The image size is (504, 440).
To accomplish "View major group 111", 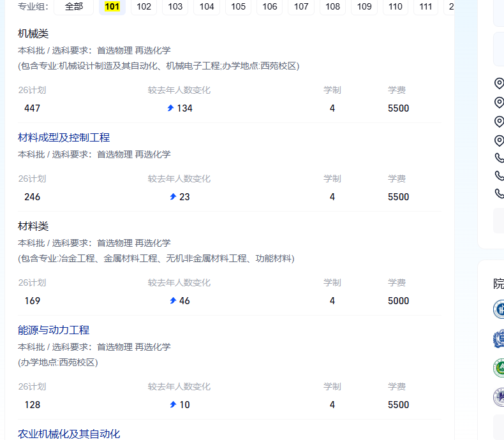I will (x=426, y=6).
